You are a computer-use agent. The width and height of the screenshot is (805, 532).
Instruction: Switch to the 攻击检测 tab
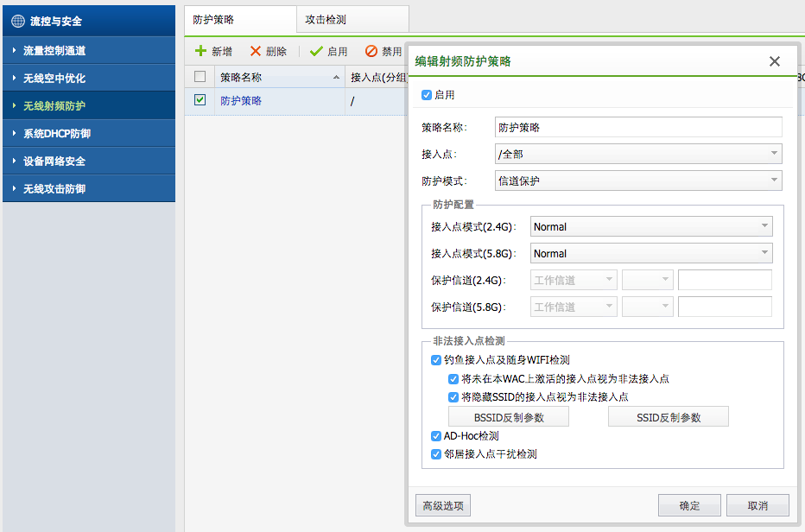tap(326, 19)
